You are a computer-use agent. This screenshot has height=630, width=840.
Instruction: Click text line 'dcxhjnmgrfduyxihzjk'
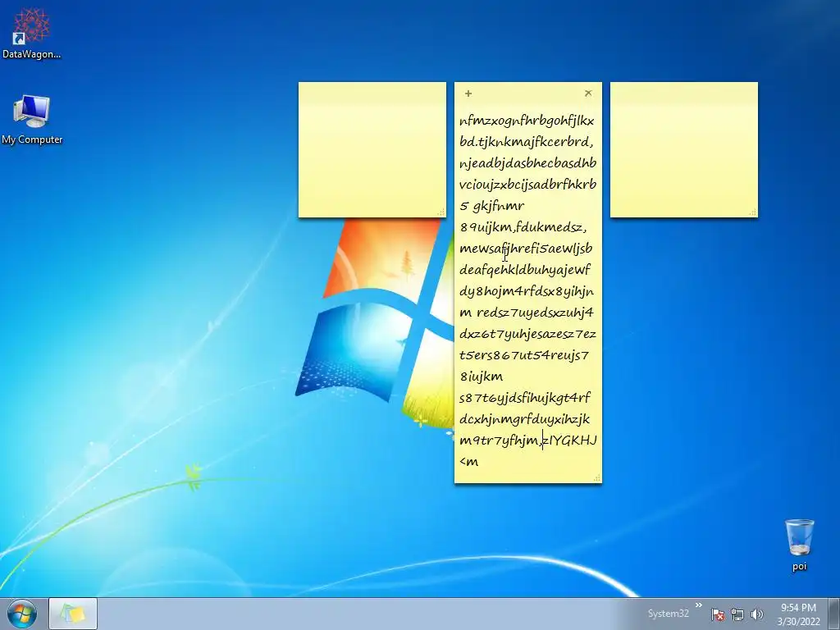(524, 419)
